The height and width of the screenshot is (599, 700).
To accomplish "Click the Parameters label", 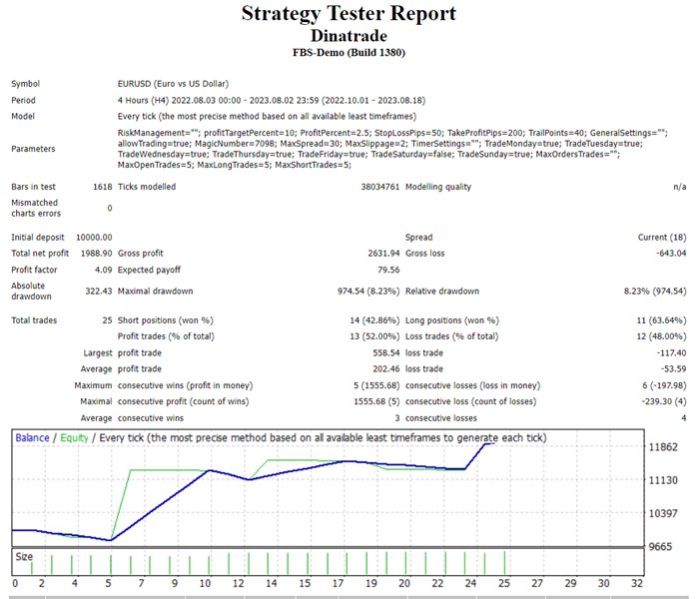I will (33, 149).
